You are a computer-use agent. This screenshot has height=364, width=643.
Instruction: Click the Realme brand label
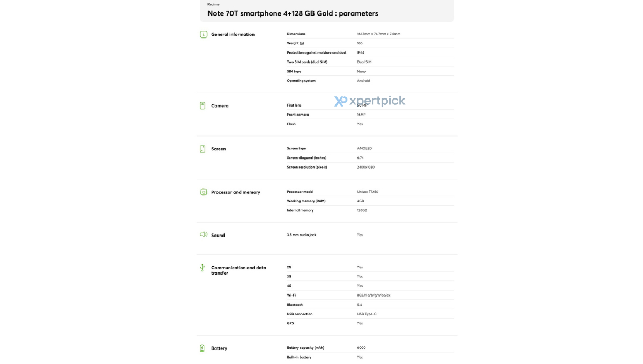coord(213,4)
